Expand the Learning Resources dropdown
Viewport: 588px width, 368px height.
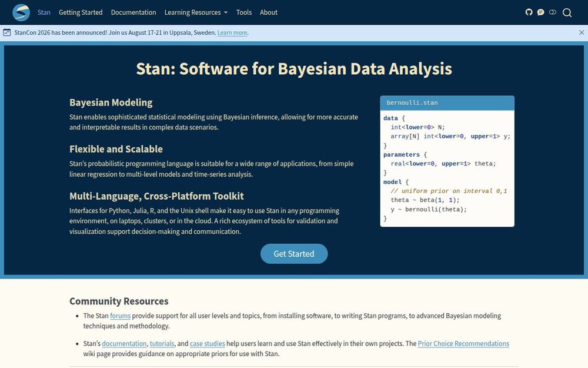(196, 12)
